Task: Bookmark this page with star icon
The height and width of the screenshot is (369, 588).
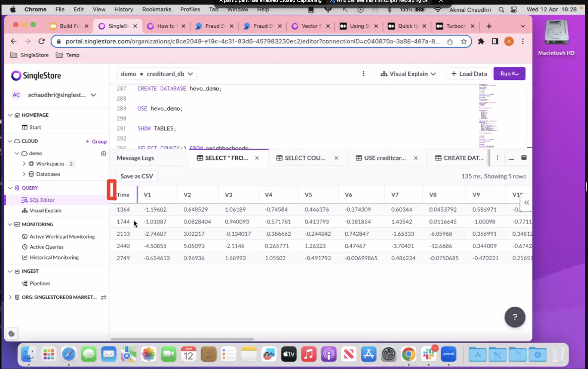Action: (464, 41)
